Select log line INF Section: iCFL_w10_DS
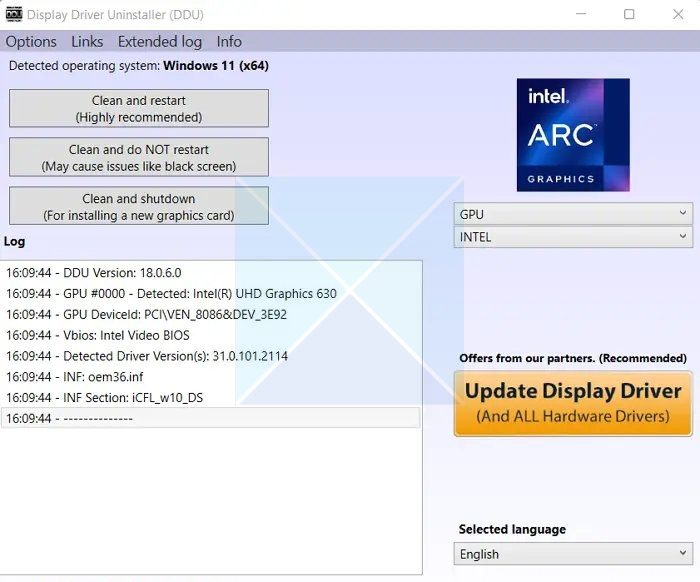 click(x=211, y=398)
